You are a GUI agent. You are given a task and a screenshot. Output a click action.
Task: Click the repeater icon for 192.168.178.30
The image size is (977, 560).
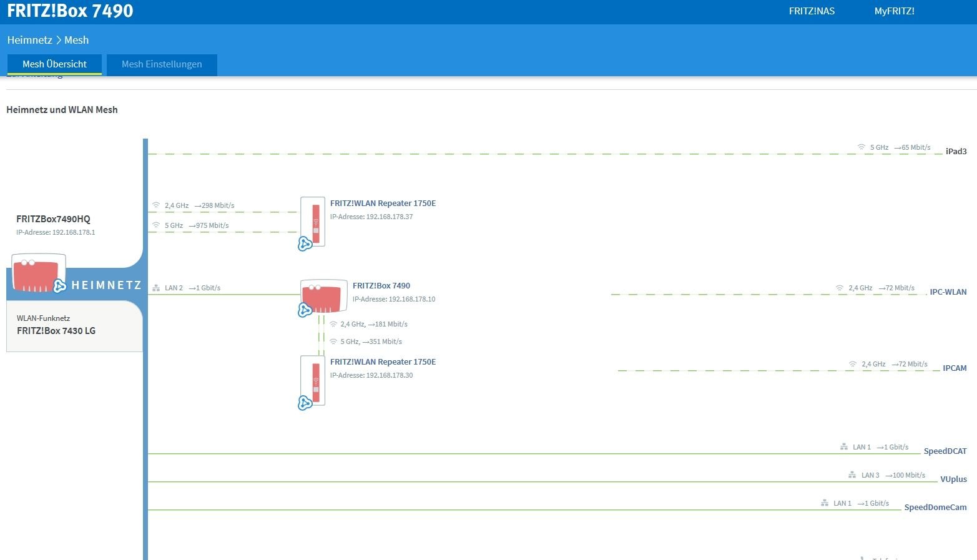(x=313, y=381)
